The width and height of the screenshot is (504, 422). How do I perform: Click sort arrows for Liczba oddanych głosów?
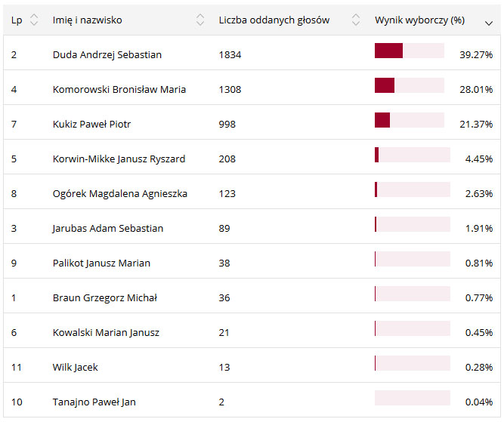tap(356, 20)
